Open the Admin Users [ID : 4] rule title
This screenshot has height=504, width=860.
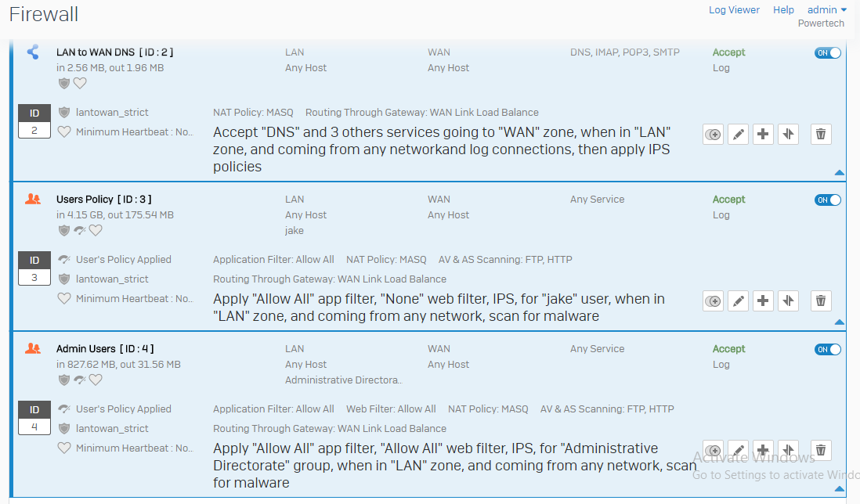(x=105, y=349)
